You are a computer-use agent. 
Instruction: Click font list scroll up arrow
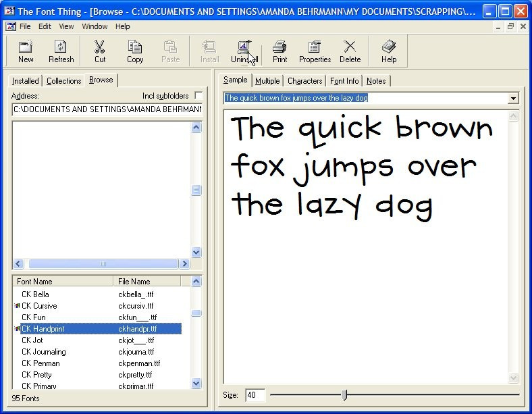pos(196,282)
